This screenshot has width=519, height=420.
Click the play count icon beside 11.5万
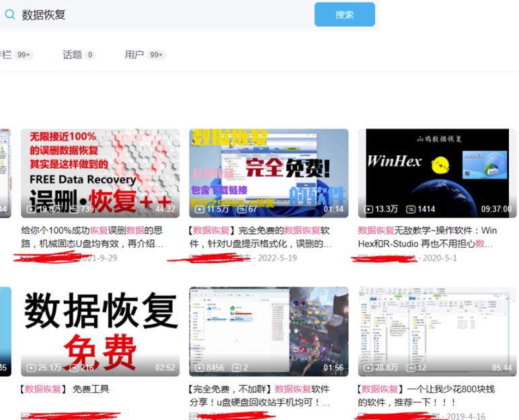tap(200, 209)
